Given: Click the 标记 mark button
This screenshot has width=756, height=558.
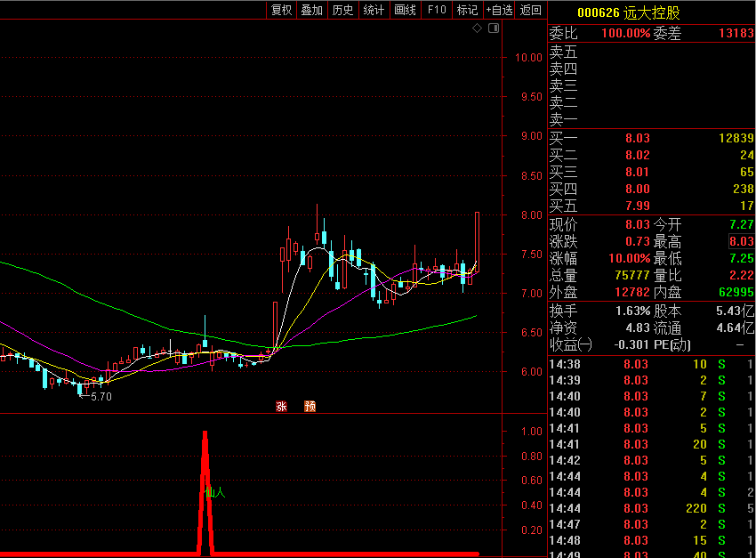Looking at the screenshot, I should pos(467,10).
